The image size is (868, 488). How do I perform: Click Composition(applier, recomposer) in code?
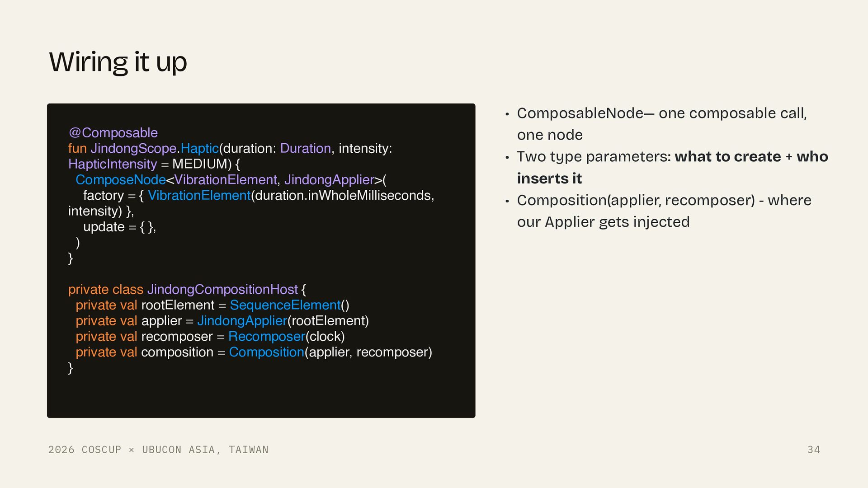(330, 352)
